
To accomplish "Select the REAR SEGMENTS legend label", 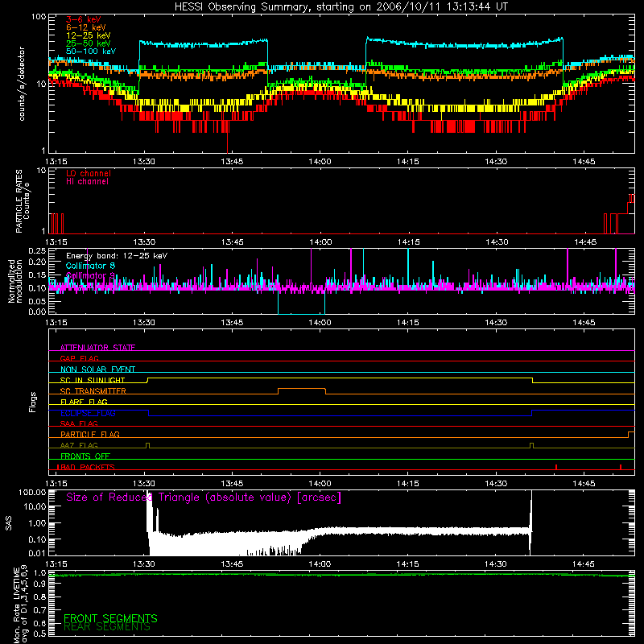I will coord(107,627).
